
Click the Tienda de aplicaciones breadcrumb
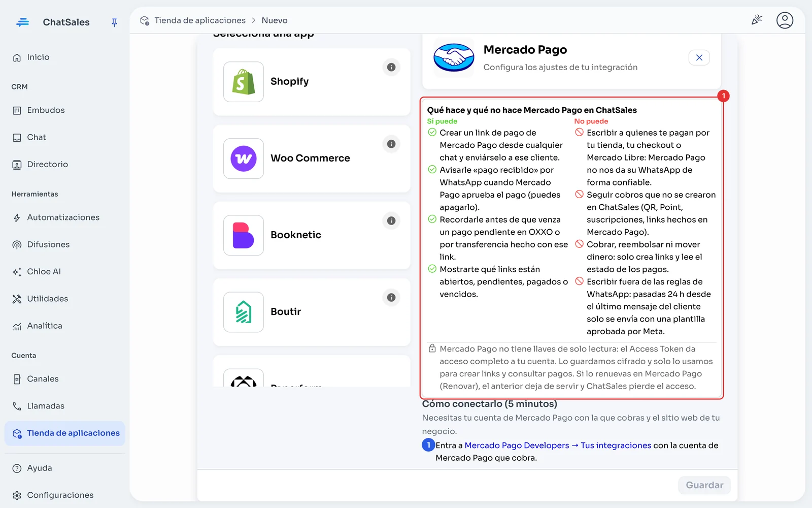(200, 20)
